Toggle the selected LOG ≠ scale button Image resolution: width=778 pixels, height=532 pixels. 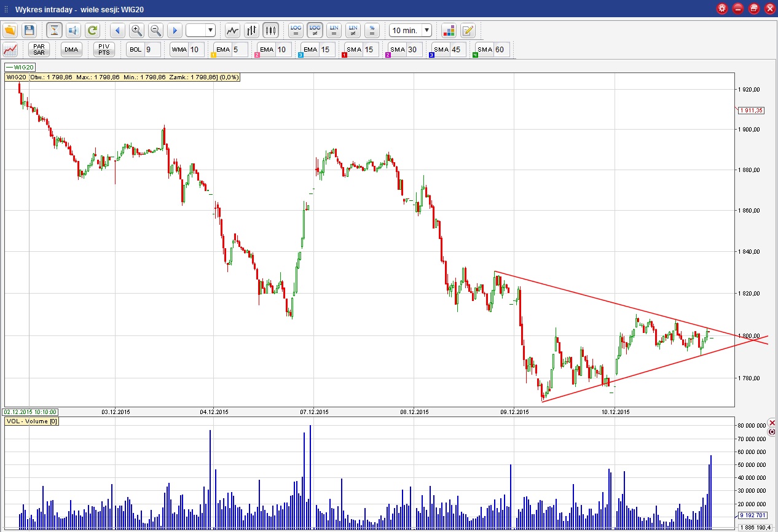pos(315,30)
